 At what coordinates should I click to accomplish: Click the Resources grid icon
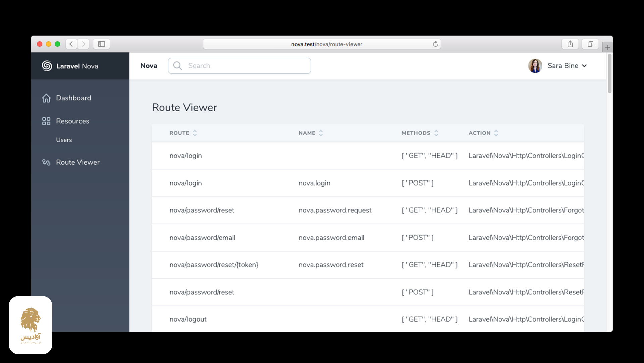coord(46,121)
